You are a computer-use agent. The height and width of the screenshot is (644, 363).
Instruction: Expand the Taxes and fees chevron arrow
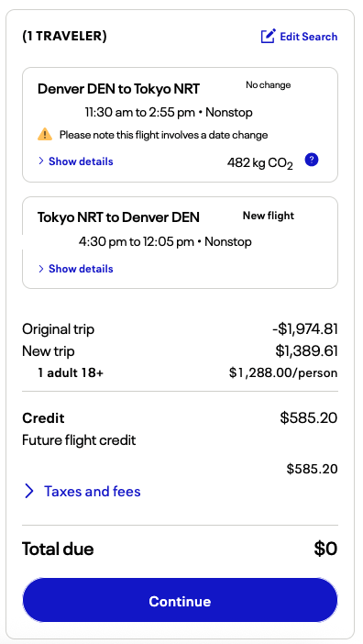29,491
